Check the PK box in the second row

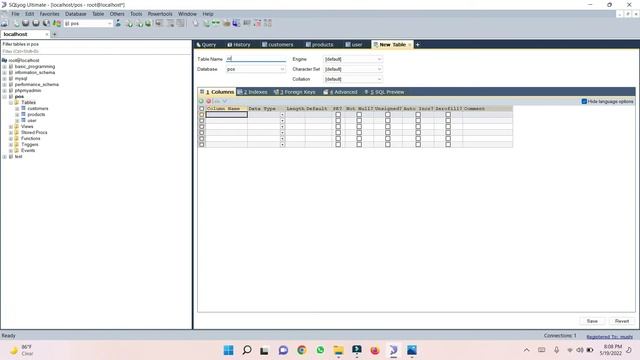click(x=338, y=121)
